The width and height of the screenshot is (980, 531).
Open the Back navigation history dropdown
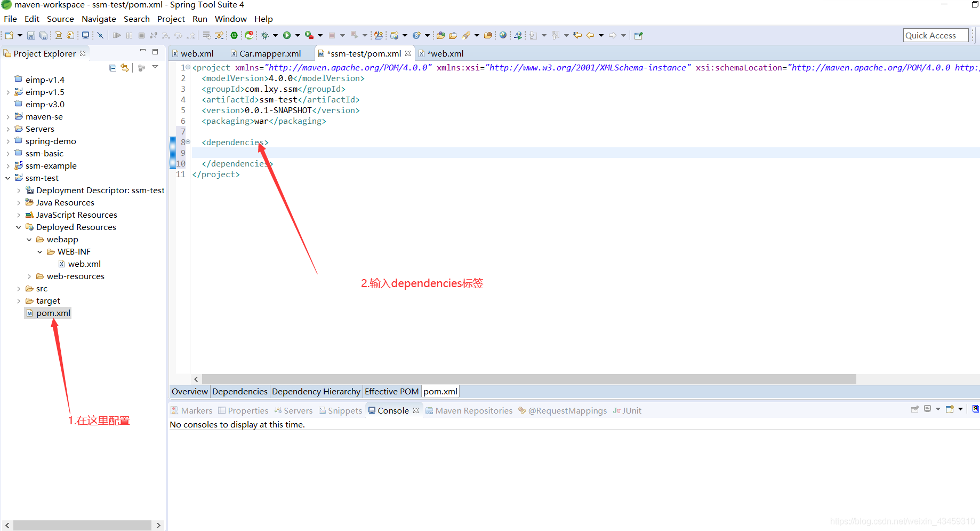point(601,35)
